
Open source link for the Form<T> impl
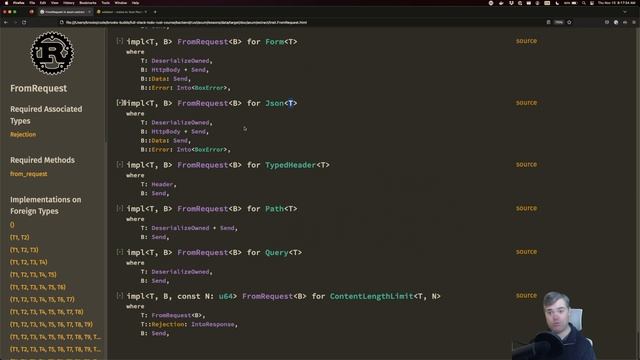(526, 41)
